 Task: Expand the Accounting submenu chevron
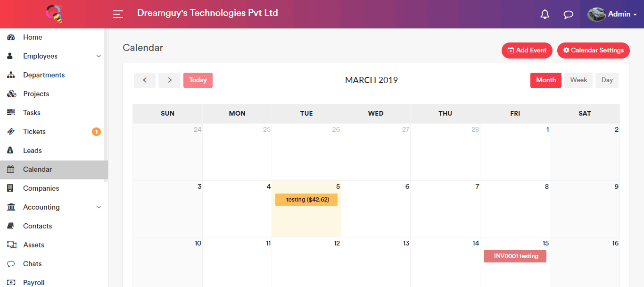point(99,207)
